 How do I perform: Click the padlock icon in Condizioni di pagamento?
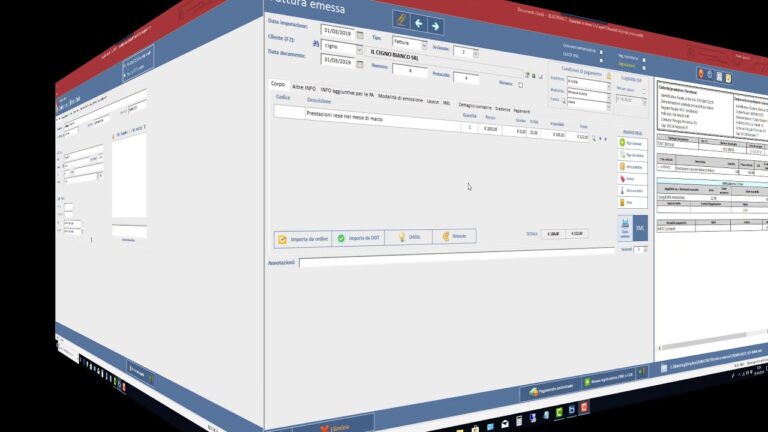[609, 76]
